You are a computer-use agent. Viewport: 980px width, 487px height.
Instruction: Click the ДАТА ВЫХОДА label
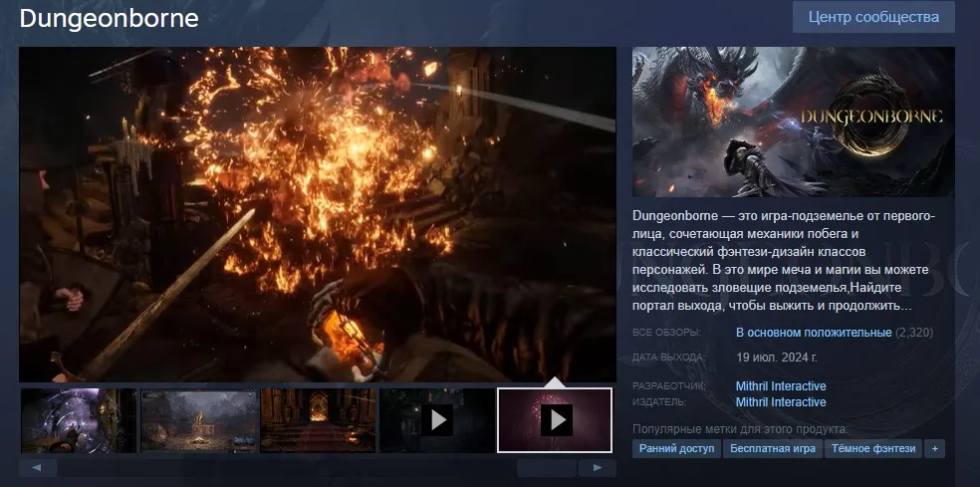pos(668,358)
